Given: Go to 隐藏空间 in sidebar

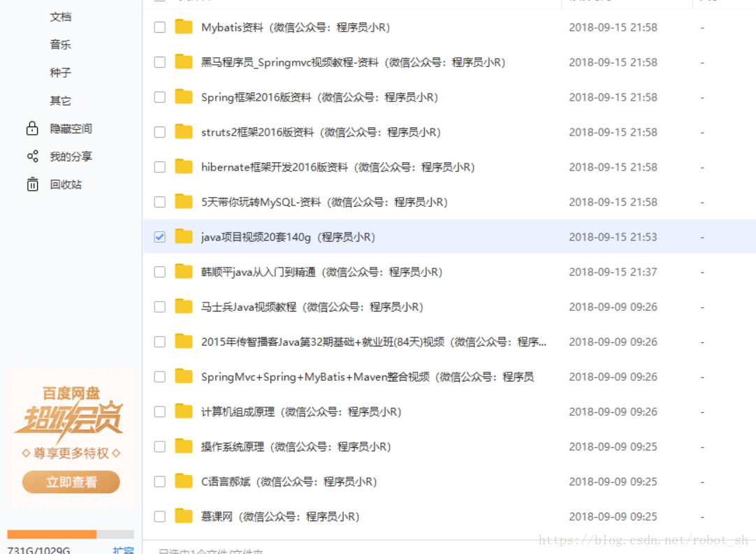Looking at the screenshot, I should coord(71,129).
